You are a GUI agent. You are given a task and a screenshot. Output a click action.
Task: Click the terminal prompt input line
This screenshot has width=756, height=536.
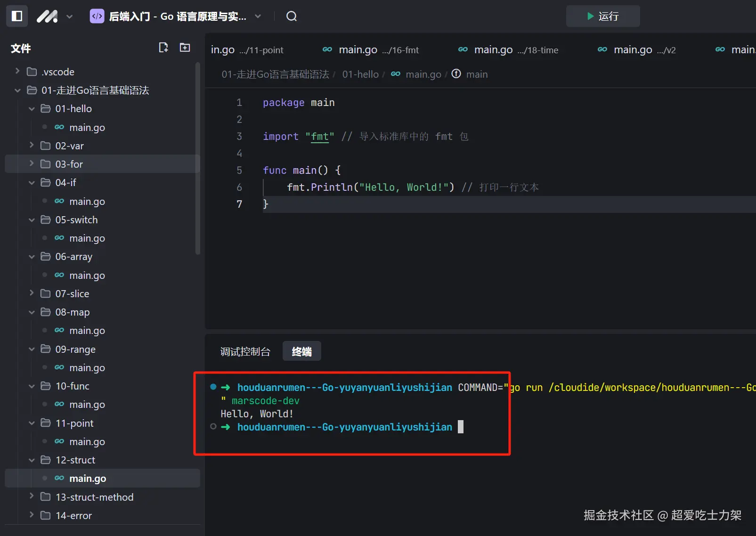click(337, 427)
